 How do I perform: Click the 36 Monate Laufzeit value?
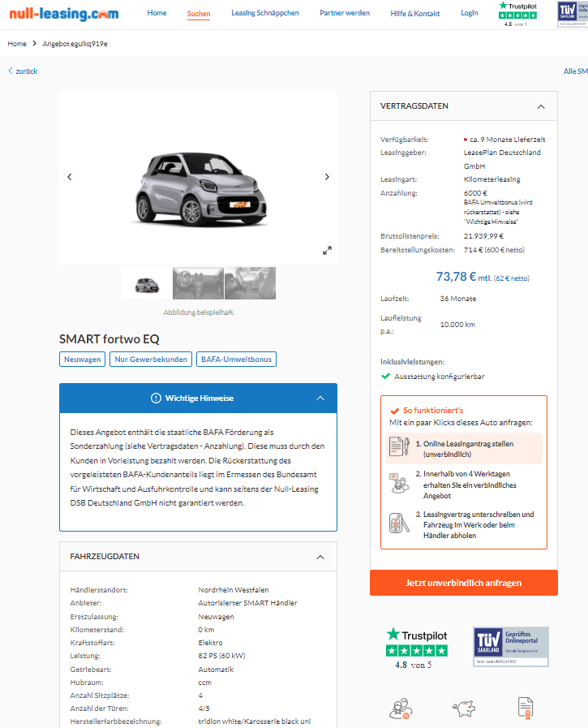(x=458, y=299)
